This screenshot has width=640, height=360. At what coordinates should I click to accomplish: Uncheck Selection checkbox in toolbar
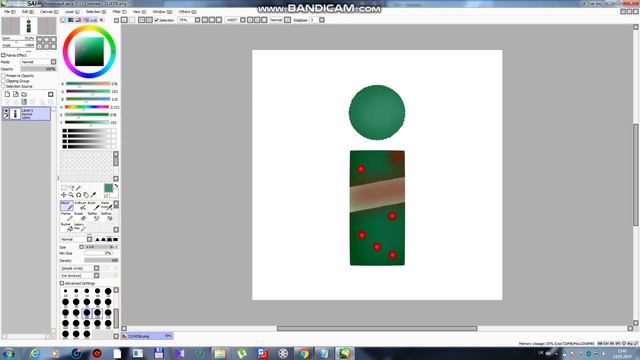pyautogui.click(x=156, y=20)
